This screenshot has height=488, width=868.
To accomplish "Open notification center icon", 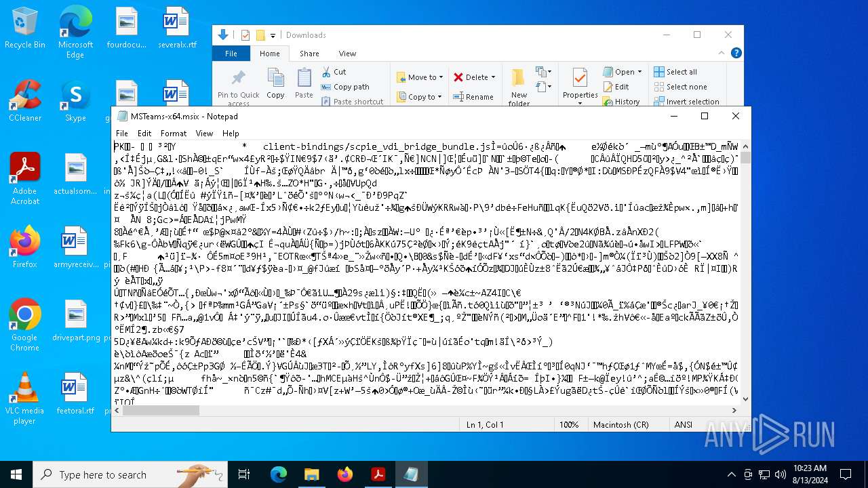I will pyautogui.click(x=846, y=474).
